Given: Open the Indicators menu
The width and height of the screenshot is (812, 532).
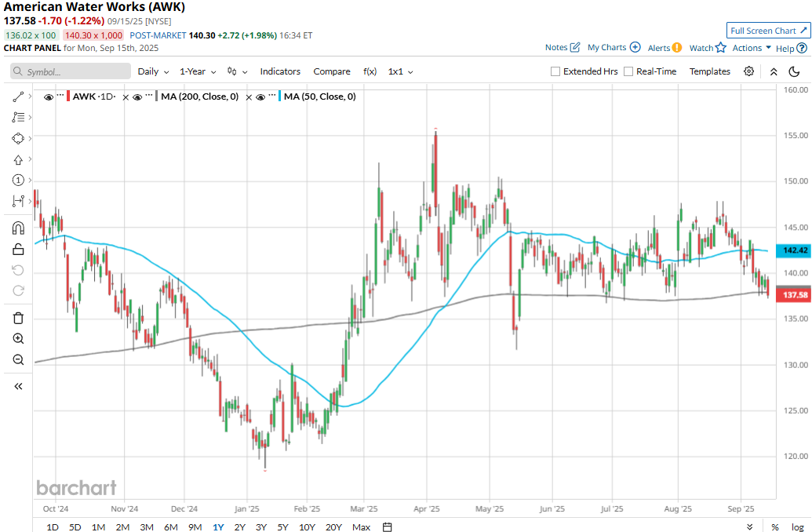Looking at the screenshot, I should click(x=280, y=71).
